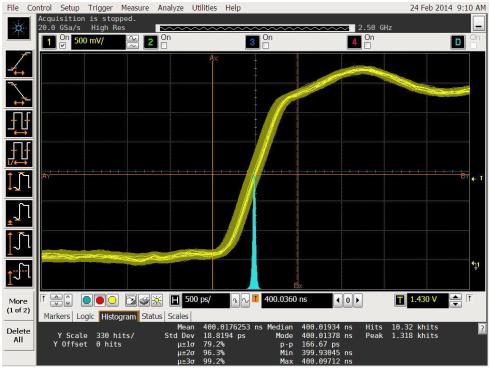Increase trigger level with the up arrow
Screen dimensions: 491x370
(456, 297)
